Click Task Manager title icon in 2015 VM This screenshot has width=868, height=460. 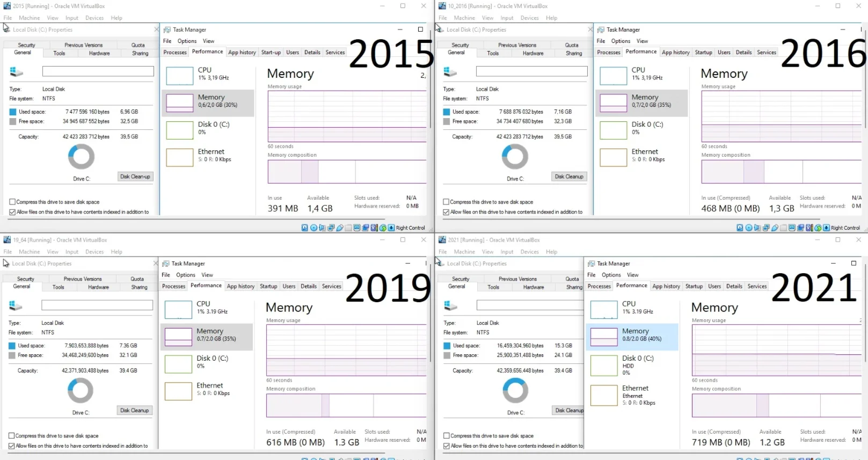point(167,30)
